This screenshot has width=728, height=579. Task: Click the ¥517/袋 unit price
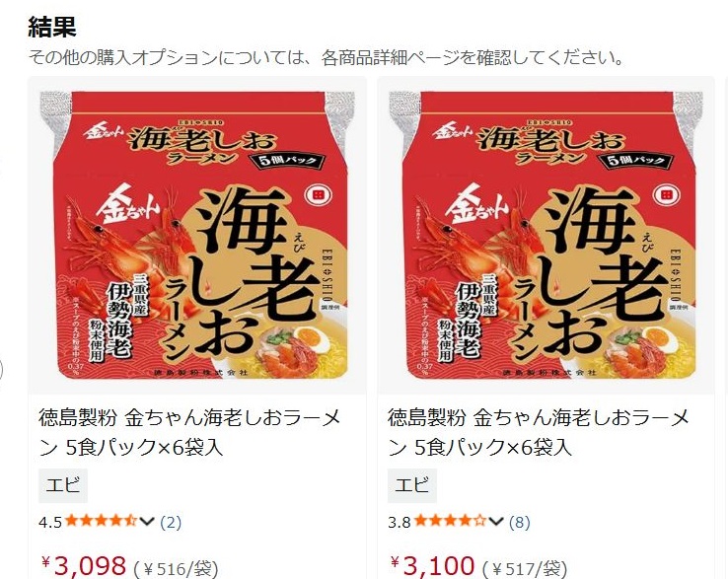pos(525,569)
